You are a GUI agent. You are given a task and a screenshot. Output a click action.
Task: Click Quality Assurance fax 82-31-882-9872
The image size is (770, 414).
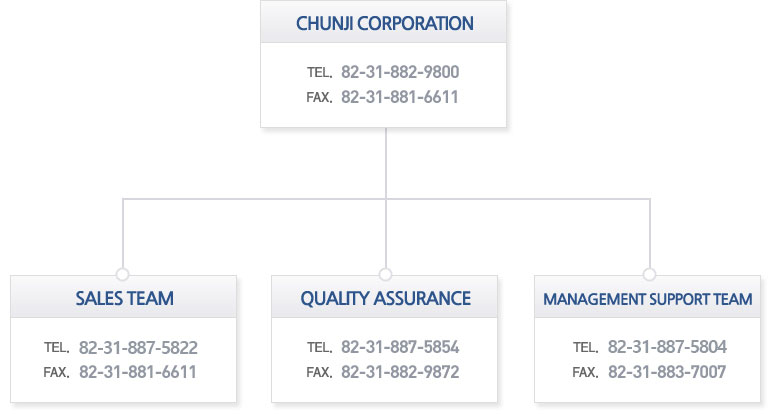(x=400, y=372)
